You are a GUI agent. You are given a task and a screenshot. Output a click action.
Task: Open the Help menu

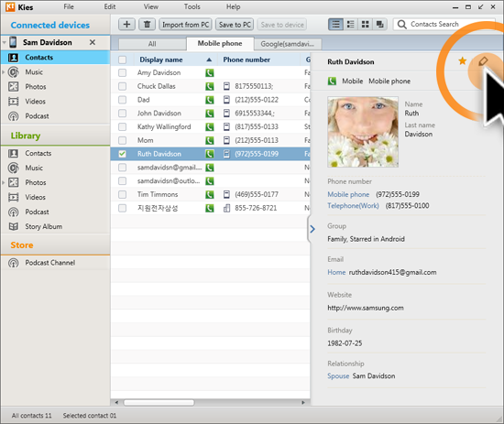pyautogui.click(x=233, y=6)
